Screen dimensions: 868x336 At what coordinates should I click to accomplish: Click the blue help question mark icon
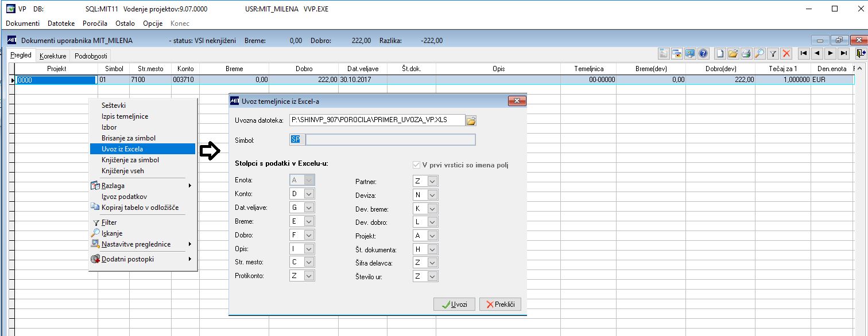pos(703,53)
